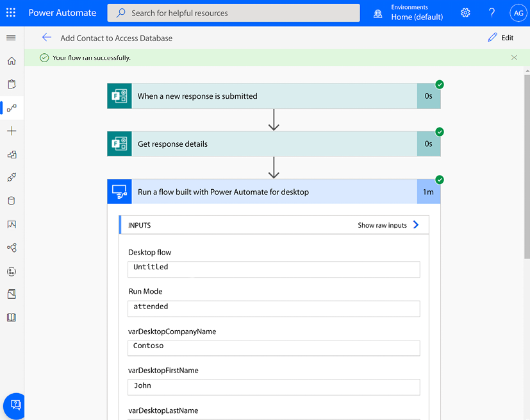Click varDesktopCompanyName field showing Contoso
The width and height of the screenshot is (530, 420).
tap(274, 348)
